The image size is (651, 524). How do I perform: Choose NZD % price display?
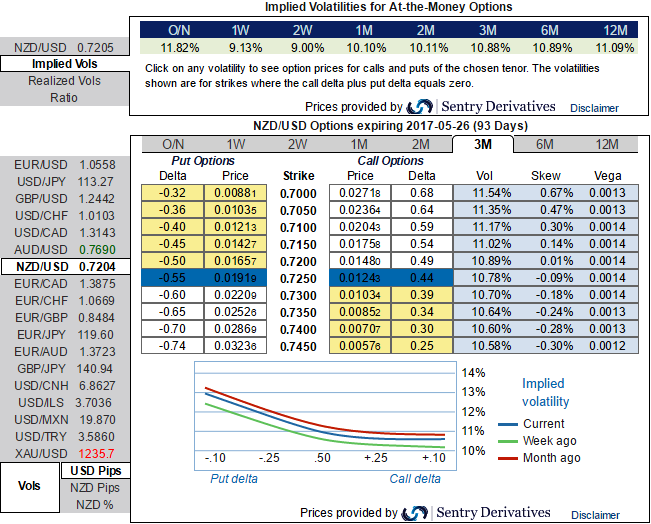95,505
